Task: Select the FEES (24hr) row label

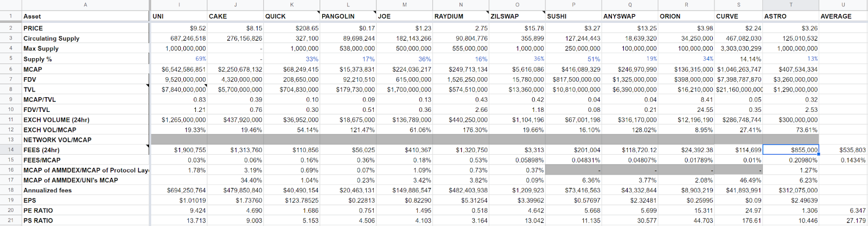Action: pos(85,150)
